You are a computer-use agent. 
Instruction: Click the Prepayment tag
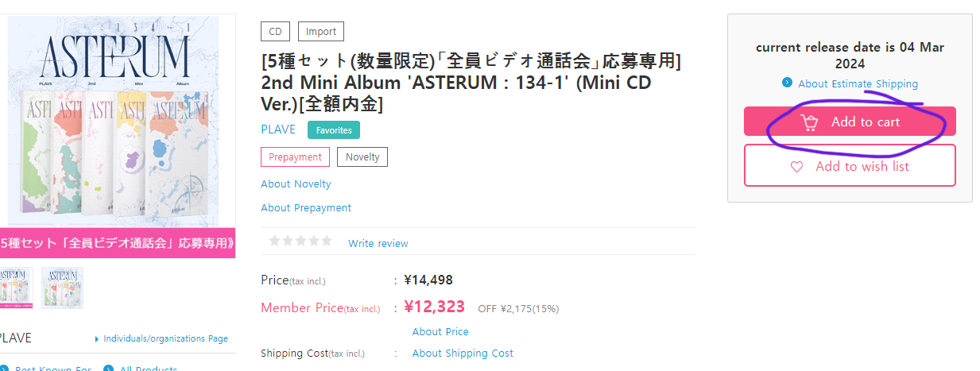[295, 157]
